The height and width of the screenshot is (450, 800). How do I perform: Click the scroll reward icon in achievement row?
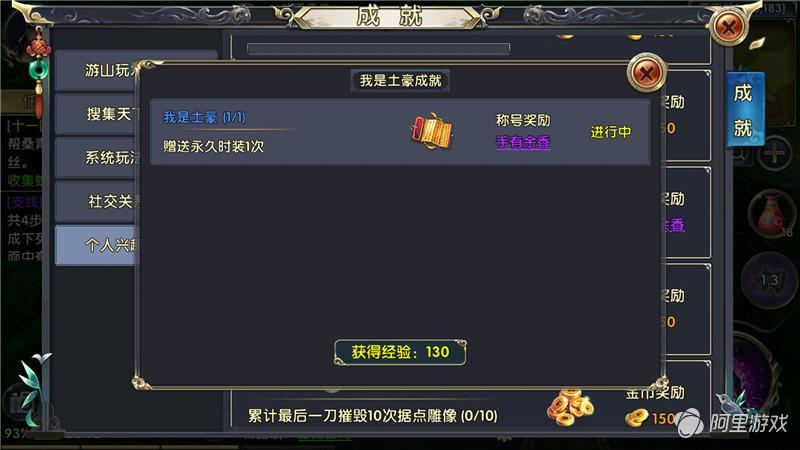pos(432,131)
